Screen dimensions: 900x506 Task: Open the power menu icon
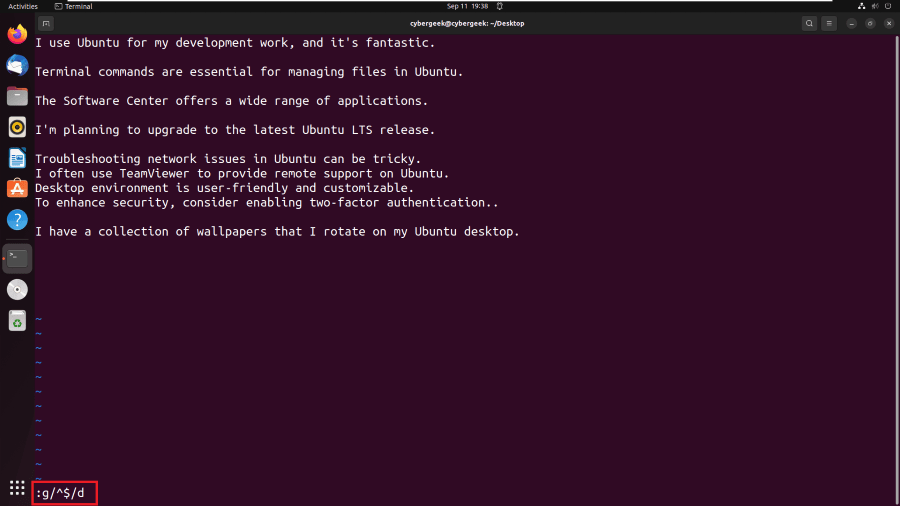pos(888,6)
